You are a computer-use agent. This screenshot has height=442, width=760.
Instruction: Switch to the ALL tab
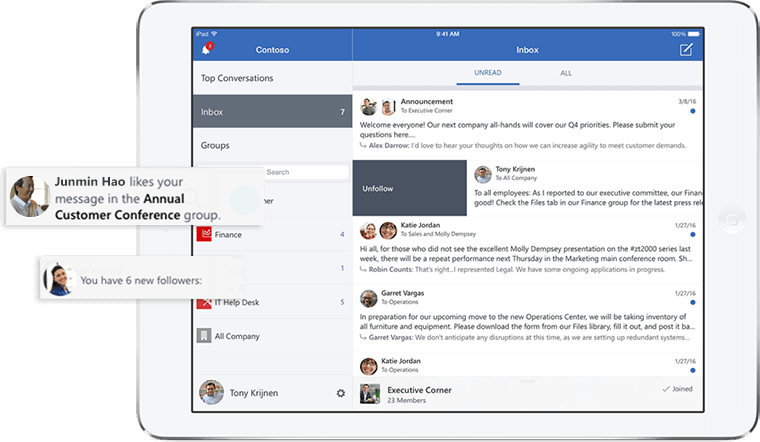pyautogui.click(x=566, y=73)
